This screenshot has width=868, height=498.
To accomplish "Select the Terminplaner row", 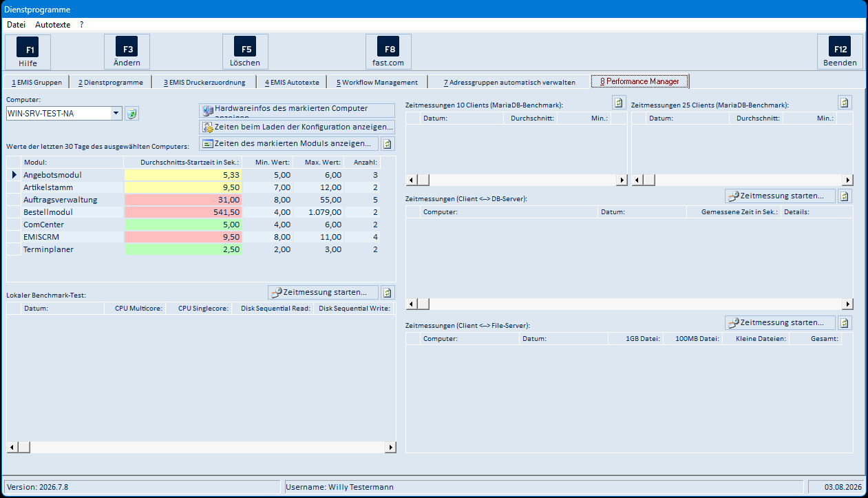I will (x=193, y=249).
